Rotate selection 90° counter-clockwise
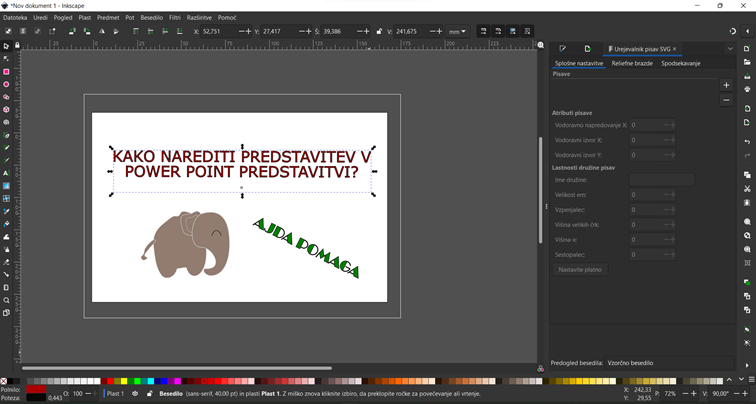 point(72,31)
